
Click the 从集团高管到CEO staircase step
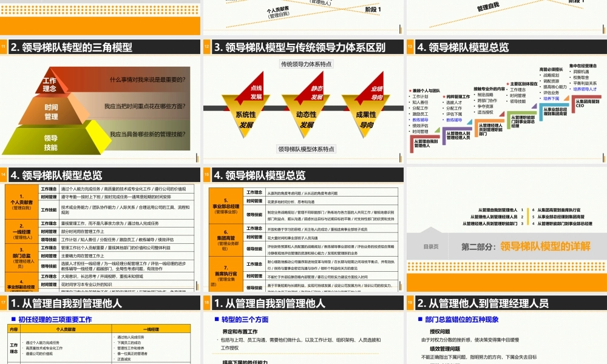587,103
